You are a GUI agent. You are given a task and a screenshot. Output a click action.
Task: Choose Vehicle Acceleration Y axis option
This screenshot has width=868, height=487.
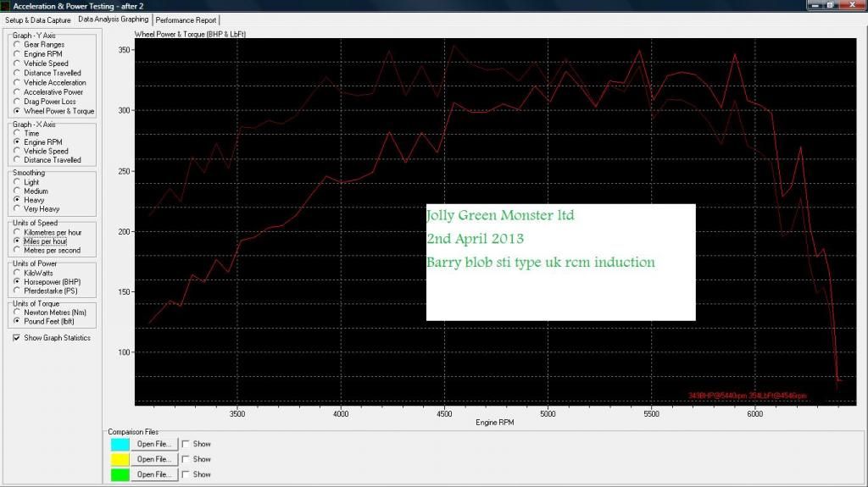pyautogui.click(x=18, y=83)
